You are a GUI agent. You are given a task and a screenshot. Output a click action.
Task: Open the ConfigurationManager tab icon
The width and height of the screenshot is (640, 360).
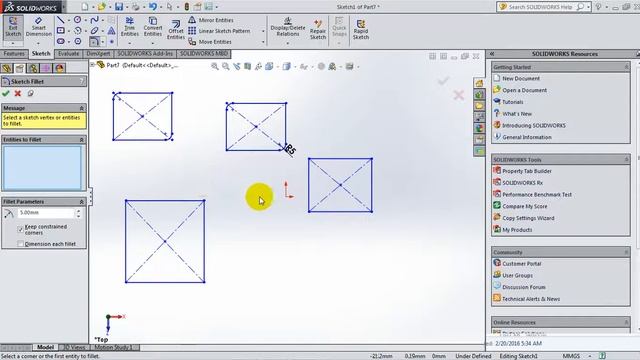pyautogui.click(x=33, y=68)
